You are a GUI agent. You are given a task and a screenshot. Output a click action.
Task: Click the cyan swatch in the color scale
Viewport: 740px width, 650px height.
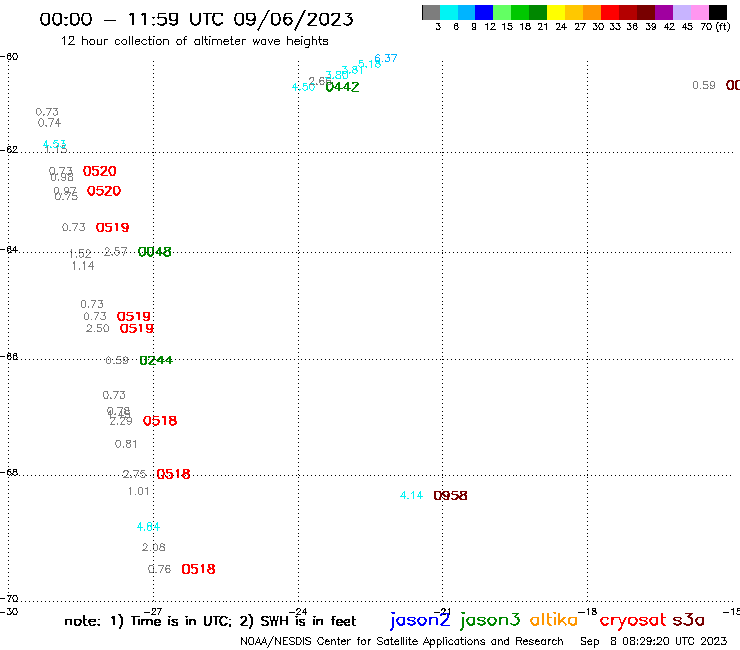pyautogui.click(x=449, y=12)
